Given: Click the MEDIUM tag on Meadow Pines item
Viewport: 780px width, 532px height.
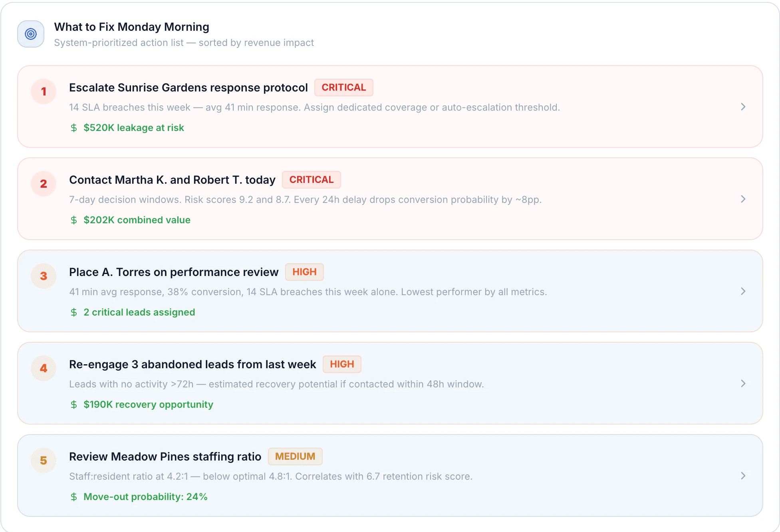Looking at the screenshot, I should coord(295,457).
